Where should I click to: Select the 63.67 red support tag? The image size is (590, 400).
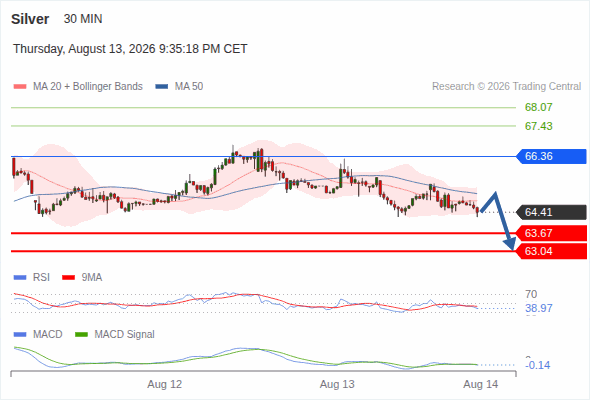(551, 233)
